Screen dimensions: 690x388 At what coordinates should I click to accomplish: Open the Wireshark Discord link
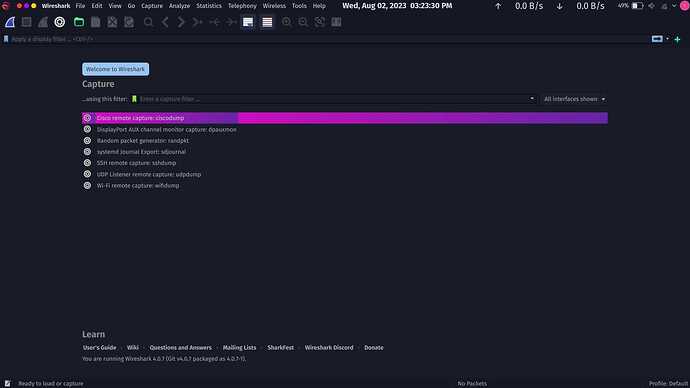click(x=329, y=348)
